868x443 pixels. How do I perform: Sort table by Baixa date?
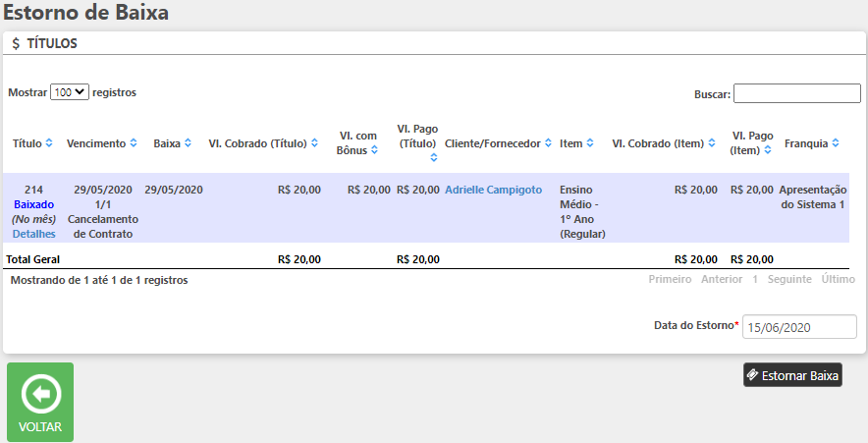[x=187, y=143]
